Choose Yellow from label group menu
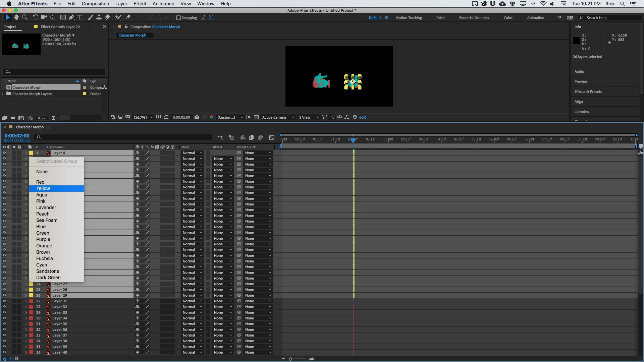644x362 pixels. (43, 188)
